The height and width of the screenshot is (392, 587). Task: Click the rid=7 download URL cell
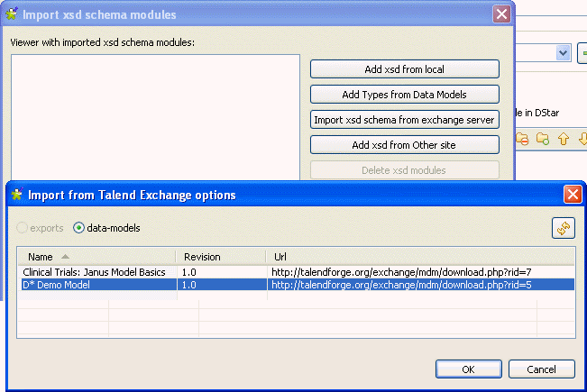coord(421,272)
